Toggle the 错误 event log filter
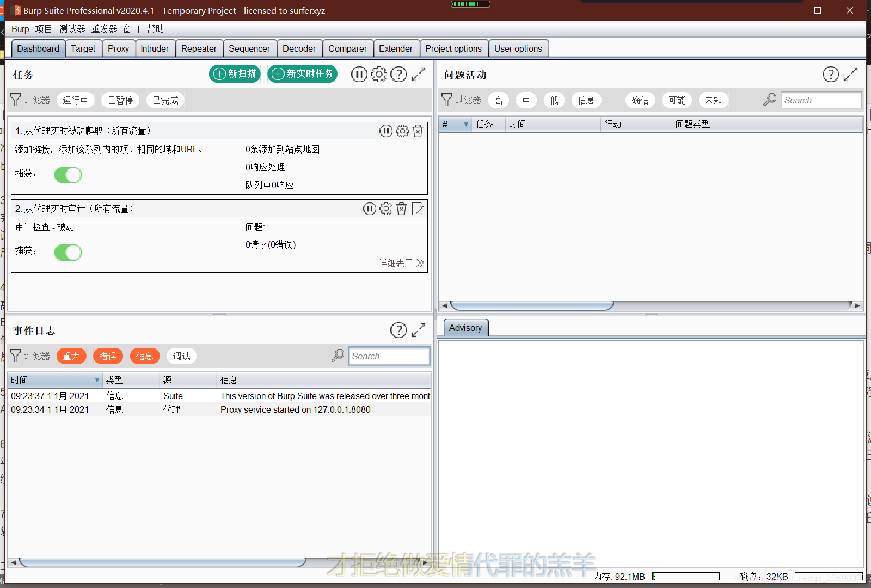Screen dimensions: 871x588 pyautogui.click(x=108, y=356)
